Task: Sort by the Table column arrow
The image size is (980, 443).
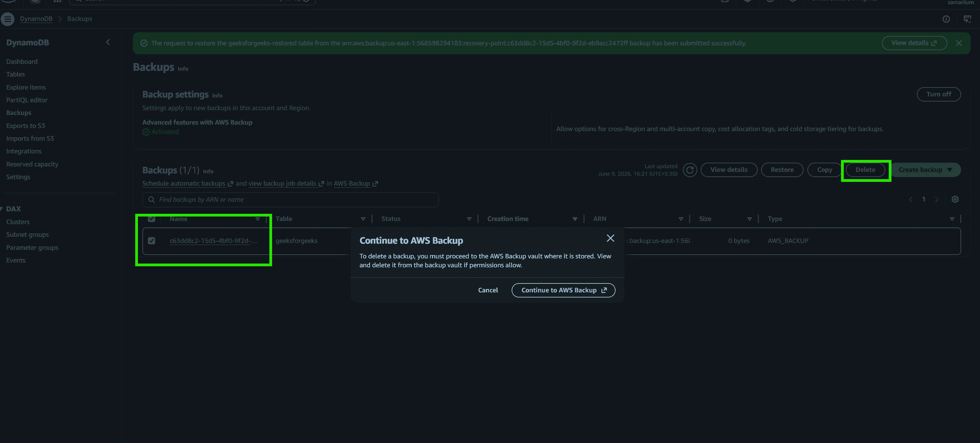Action: click(363, 219)
